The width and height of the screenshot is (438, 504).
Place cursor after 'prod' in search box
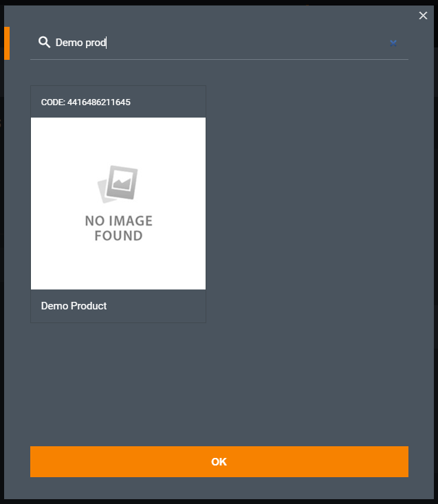[x=107, y=43]
